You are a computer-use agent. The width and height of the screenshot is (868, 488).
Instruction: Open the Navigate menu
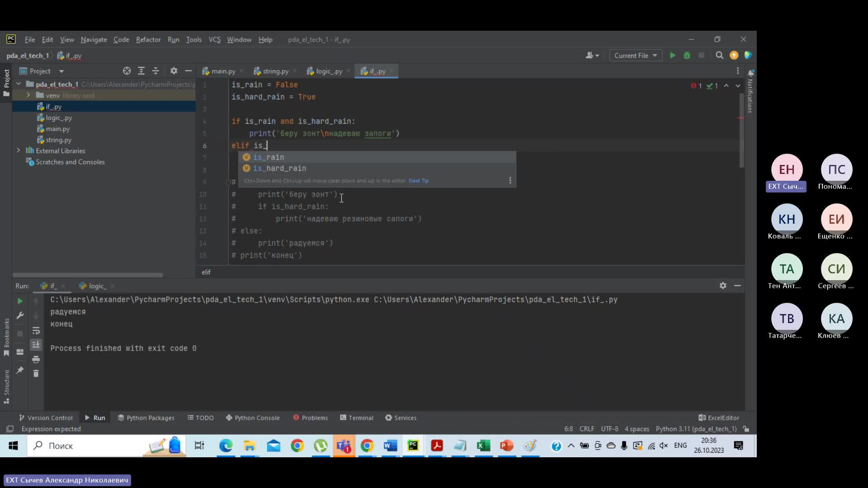pyautogui.click(x=94, y=39)
